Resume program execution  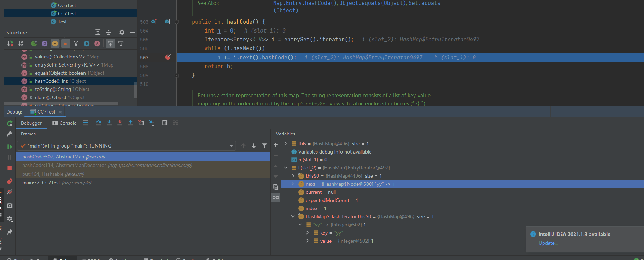click(10, 146)
